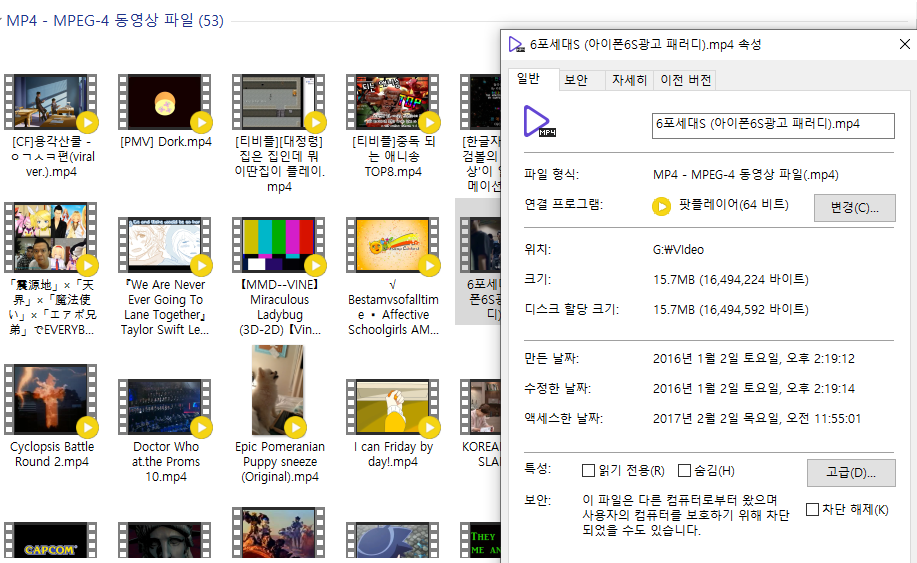Select Epic Pomeranian Puppy sneeze video icon
917x563 pixels.
pyautogui.click(x=278, y=391)
